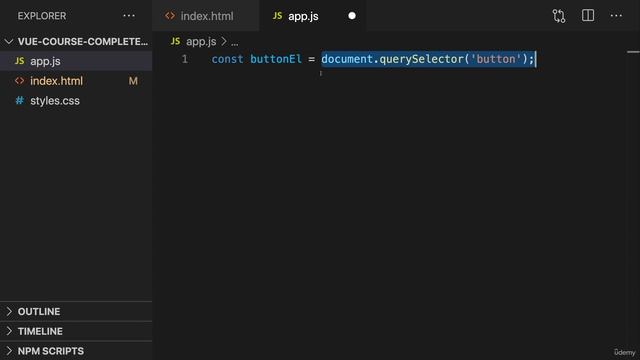This screenshot has width=640, height=360.
Task: Open index.html in the file tree
Action: pyautogui.click(x=76, y=81)
